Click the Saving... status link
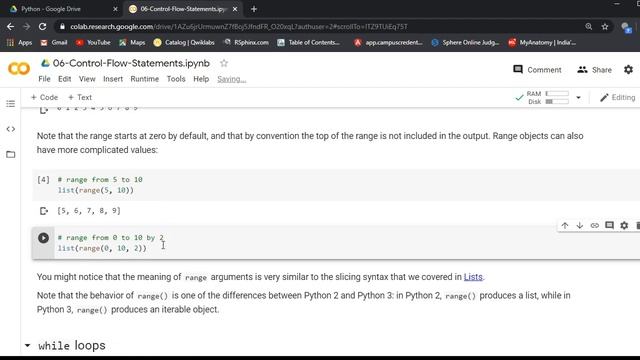The image size is (640, 360). pos(231,79)
